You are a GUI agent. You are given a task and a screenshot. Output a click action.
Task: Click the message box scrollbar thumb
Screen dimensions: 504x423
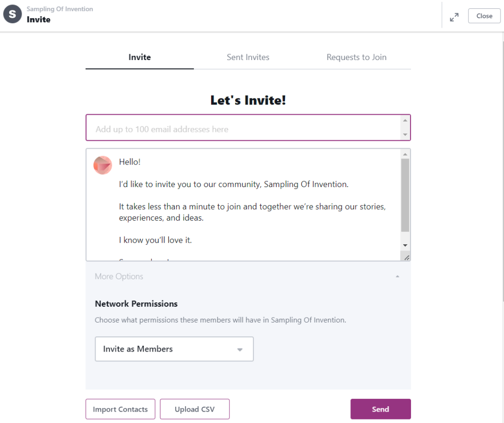pyautogui.click(x=405, y=195)
